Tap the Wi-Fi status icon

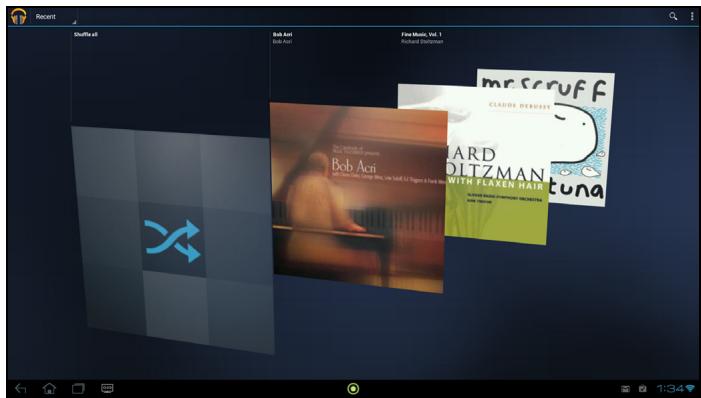[x=690, y=389]
